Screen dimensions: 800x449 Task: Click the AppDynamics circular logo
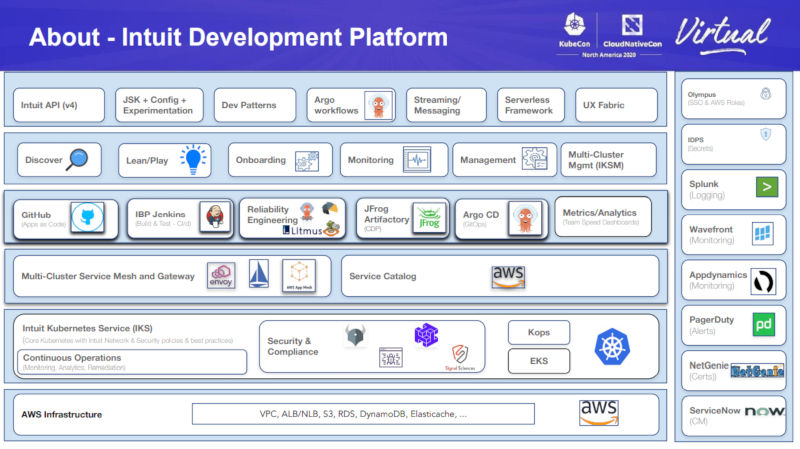click(x=763, y=282)
